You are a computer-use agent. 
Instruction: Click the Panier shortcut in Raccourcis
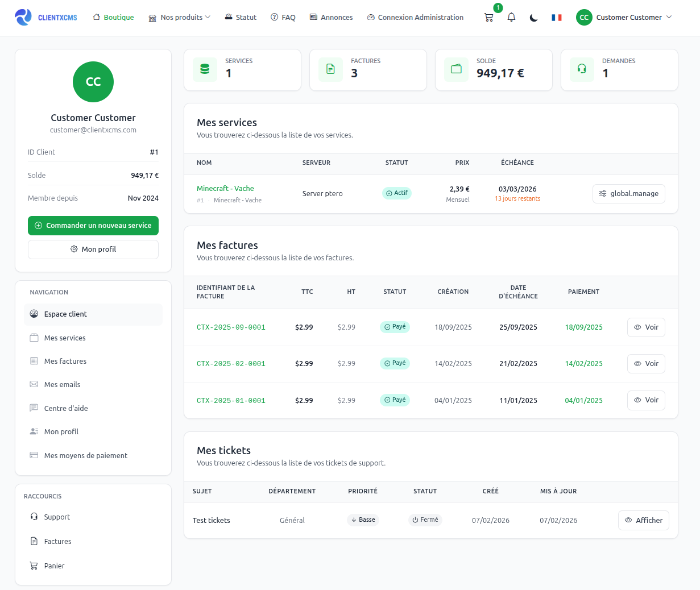(54, 566)
